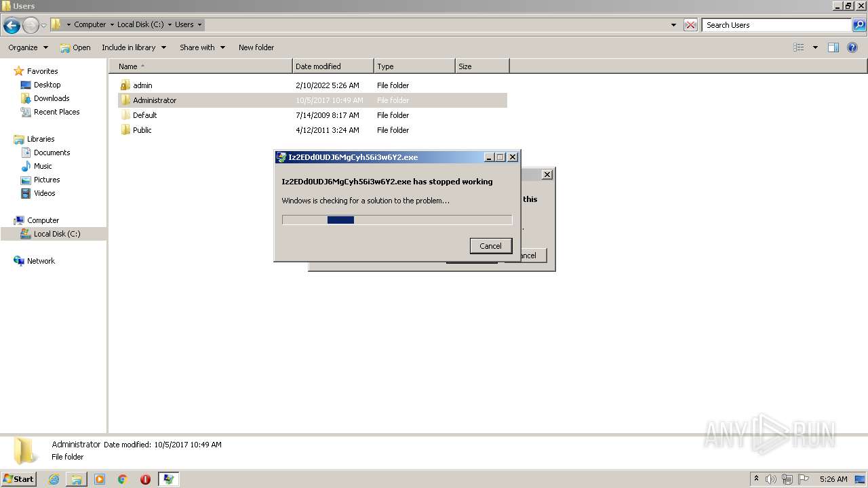Show hidden tray icons arrow
Image resolution: width=868 pixels, height=488 pixels.
point(756,479)
